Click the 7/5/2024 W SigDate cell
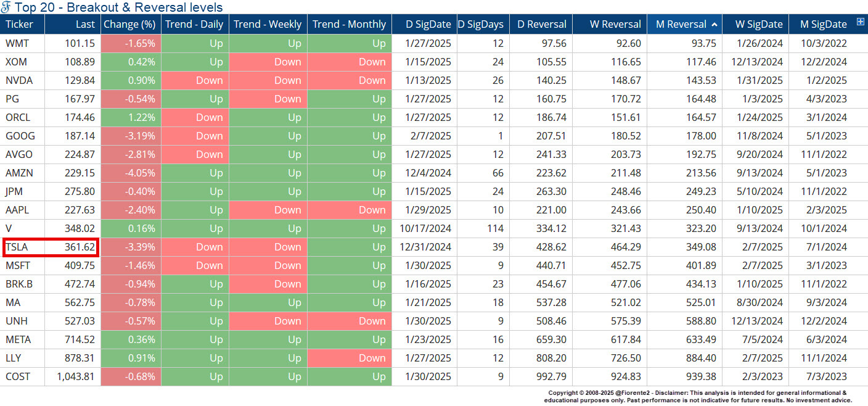 tap(755, 339)
